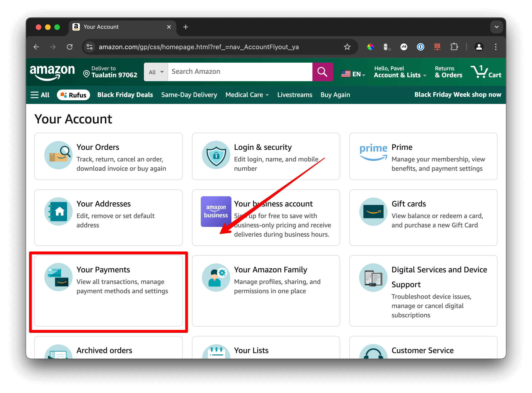Click the delivery location pin icon
This screenshot has width=532, height=393.
(86, 74)
